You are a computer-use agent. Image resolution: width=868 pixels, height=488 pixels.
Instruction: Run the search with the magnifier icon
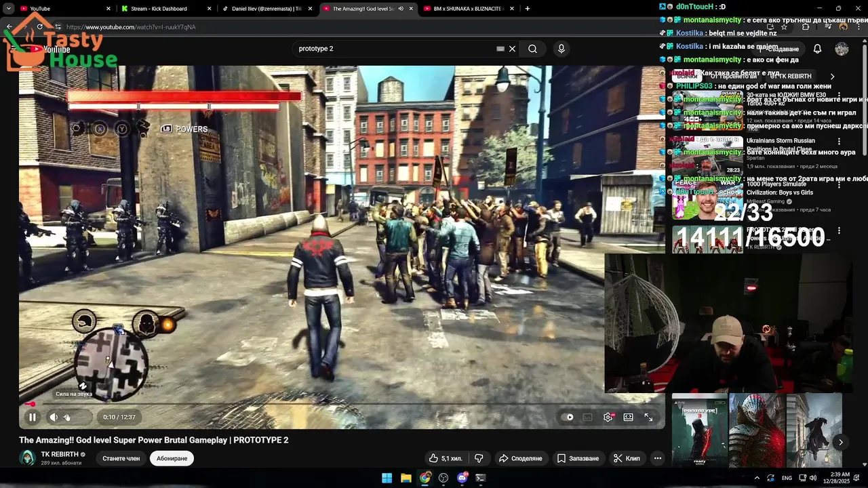coord(532,49)
